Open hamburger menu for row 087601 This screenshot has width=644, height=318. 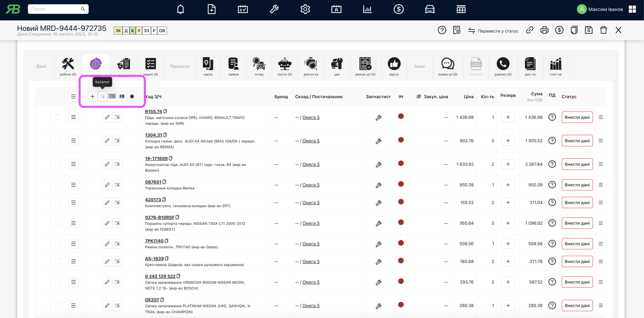tap(73, 185)
